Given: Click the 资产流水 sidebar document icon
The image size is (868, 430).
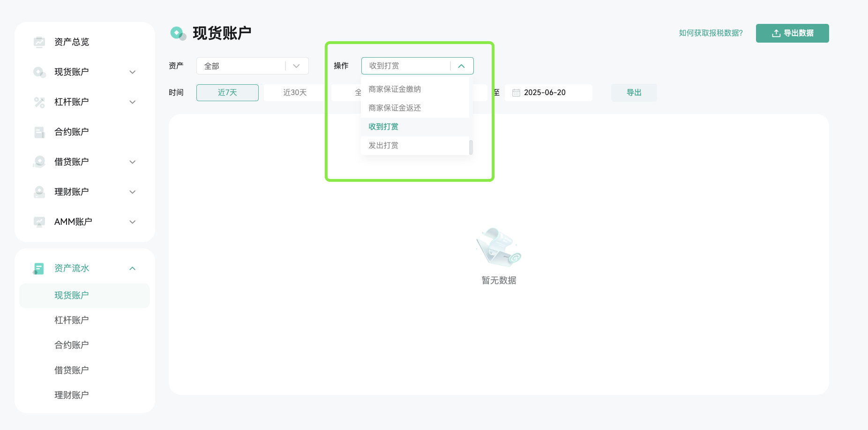Looking at the screenshot, I should point(39,268).
